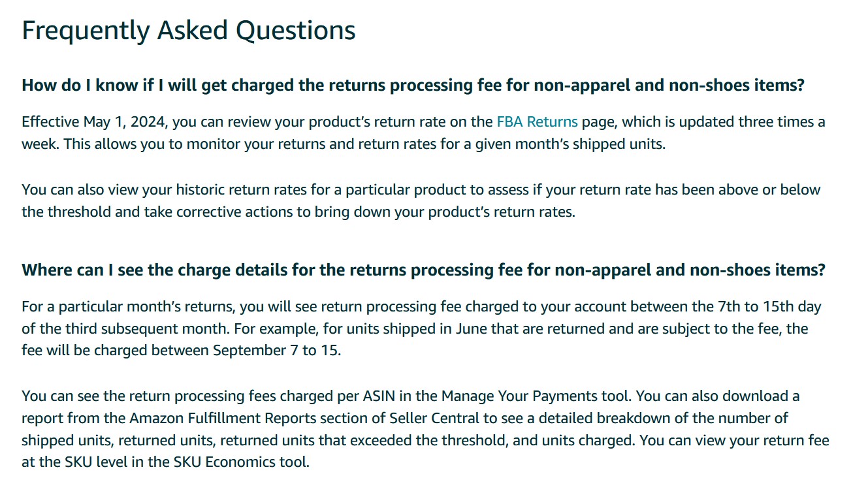Click the words 'September 7 to 15'
The width and height of the screenshot is (868, 493).
point(276,351)
